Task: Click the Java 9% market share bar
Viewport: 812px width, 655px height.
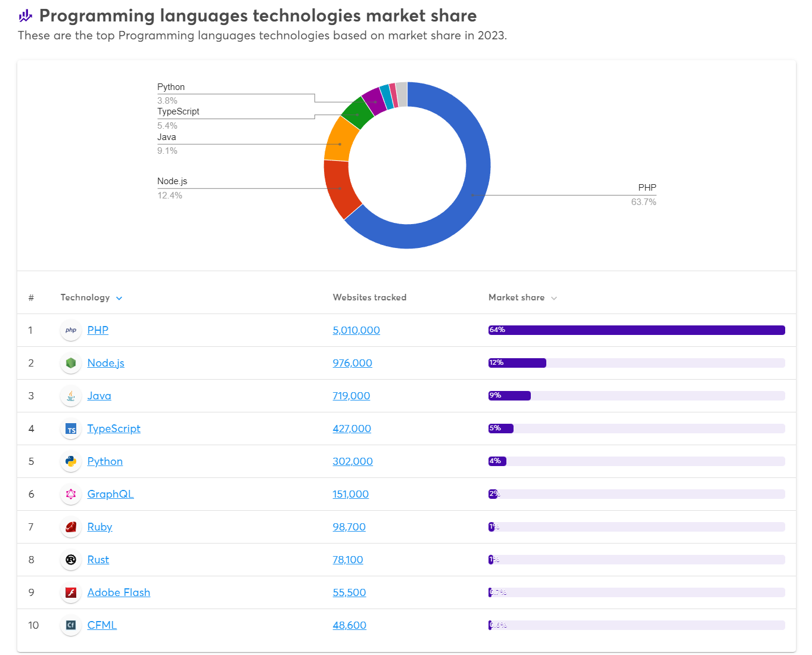Action: tap(509, 396)
